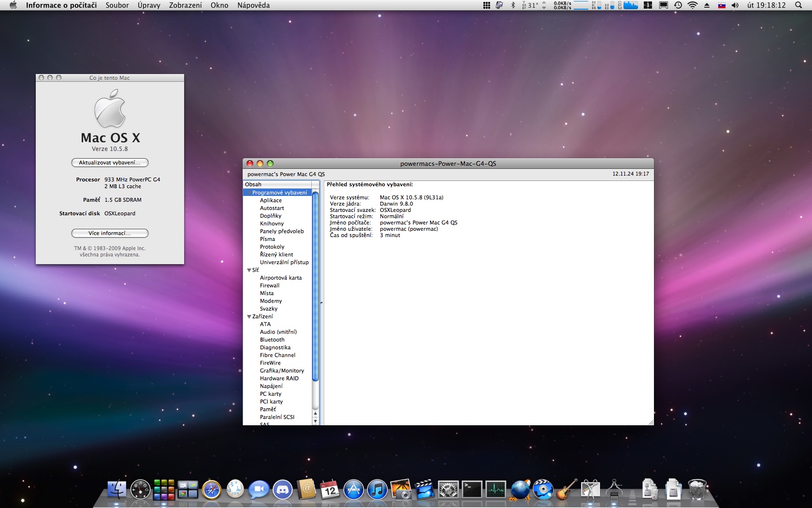Launch Terminal from the dock

pos(472,490)
